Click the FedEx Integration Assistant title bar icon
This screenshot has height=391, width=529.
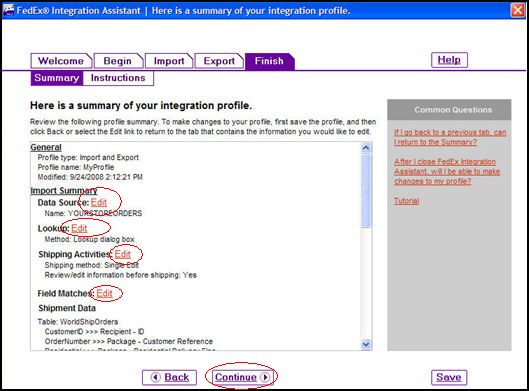[8, 10]
